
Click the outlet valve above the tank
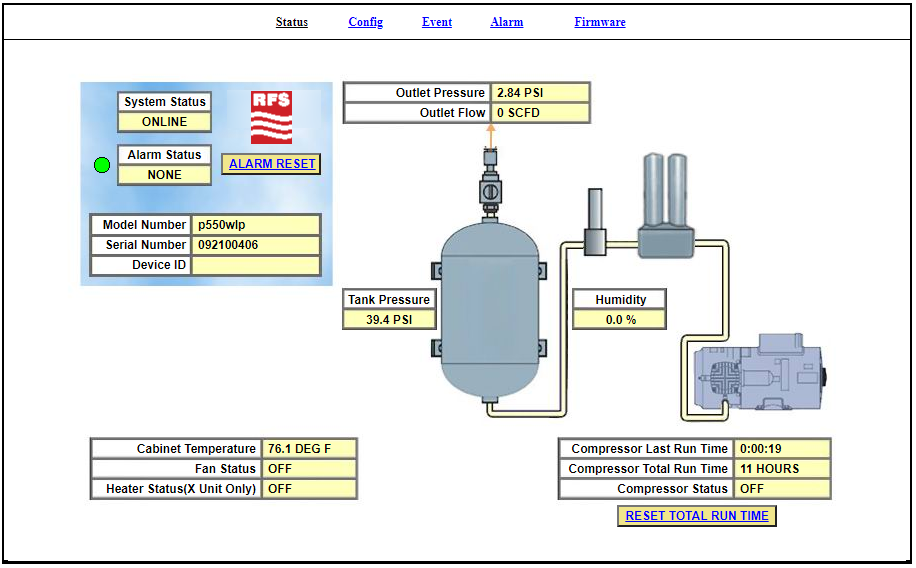[x=490, y=184]
